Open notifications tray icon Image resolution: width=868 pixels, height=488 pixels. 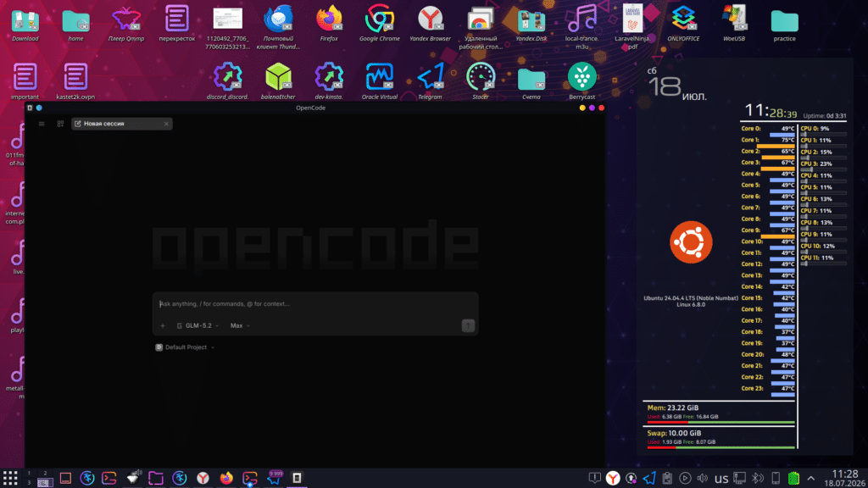point(594,478)
